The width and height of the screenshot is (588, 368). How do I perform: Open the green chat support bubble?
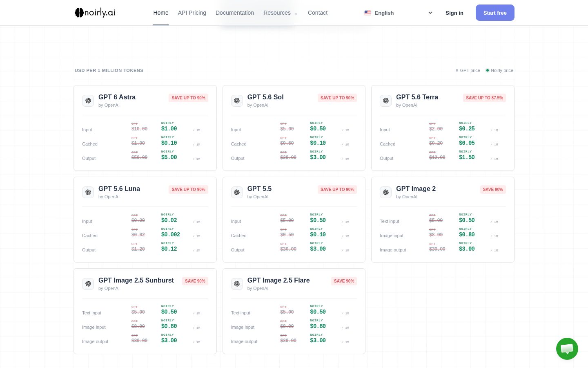point(567,349)
